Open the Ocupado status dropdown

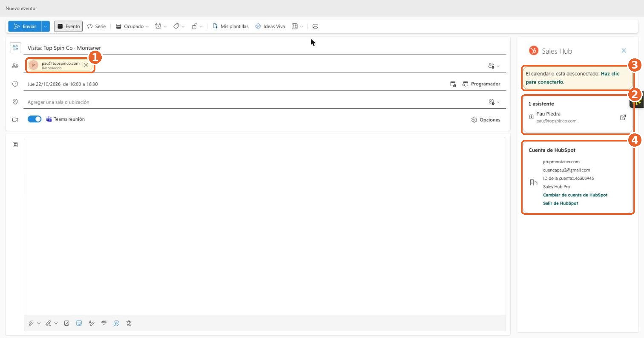132,26
